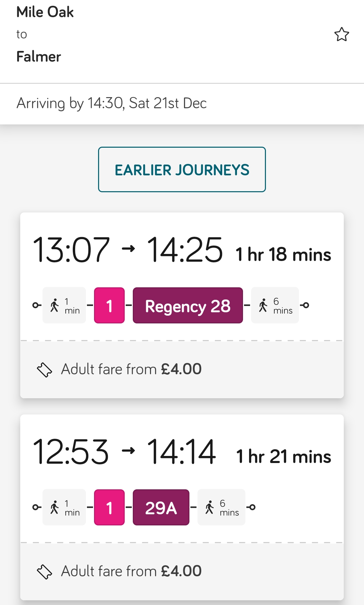Tap the Regency 28 bus badge

click(x=188, y=306)
